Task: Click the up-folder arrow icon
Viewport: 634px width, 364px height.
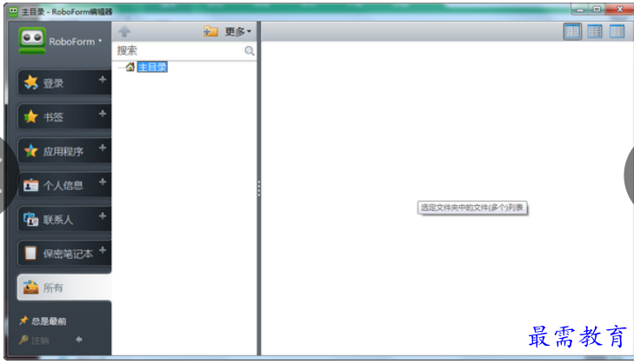Action: [x=124, y=31]
